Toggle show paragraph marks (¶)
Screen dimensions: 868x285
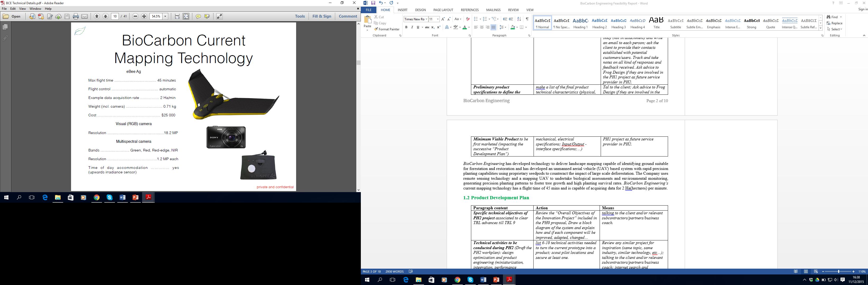coord(527,19)
